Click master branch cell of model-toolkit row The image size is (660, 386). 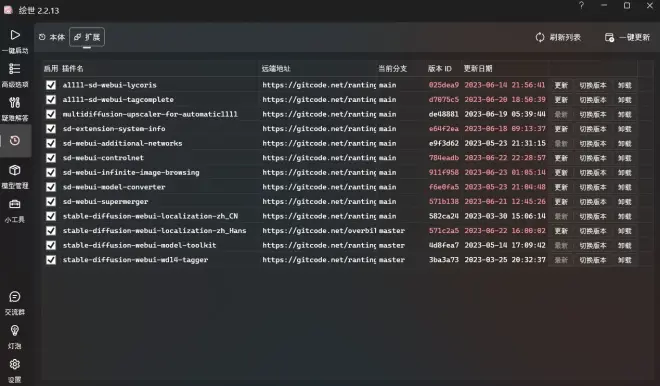[x=392, y=245]
